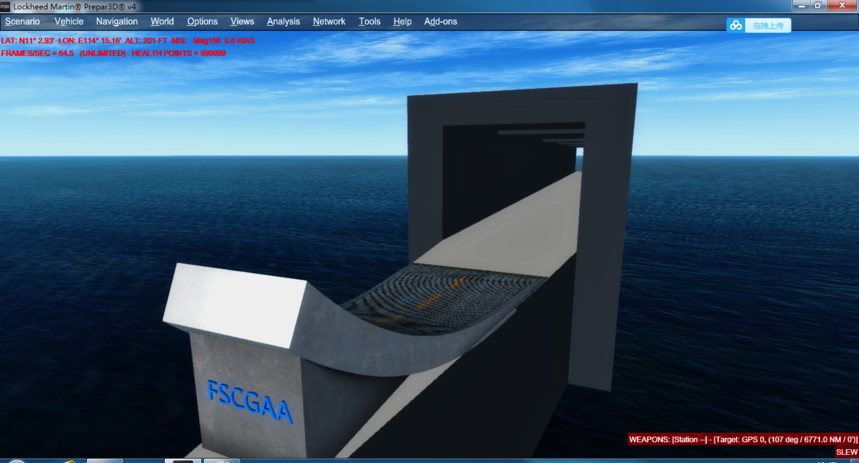Click the '0.0 KIAS' airspeed readout
The width and height of the screenshot is (859, 463).
click(x=239, y=41)
